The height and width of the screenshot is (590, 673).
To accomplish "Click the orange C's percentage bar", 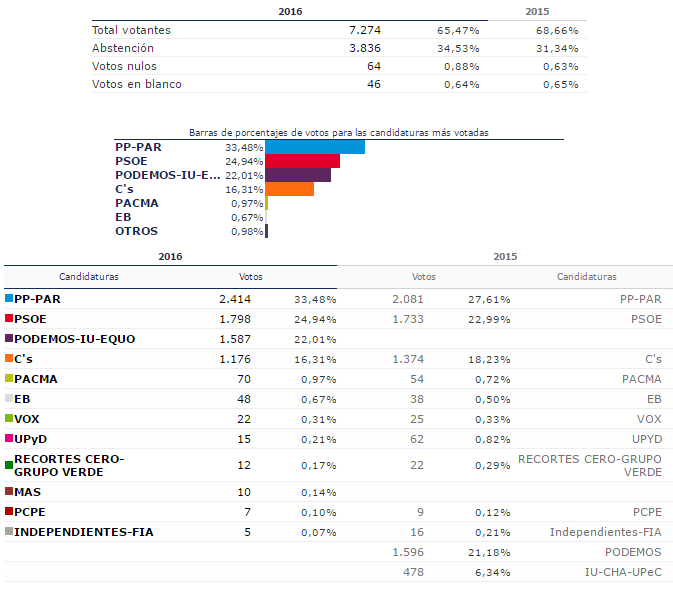I will tap(289, 189).
